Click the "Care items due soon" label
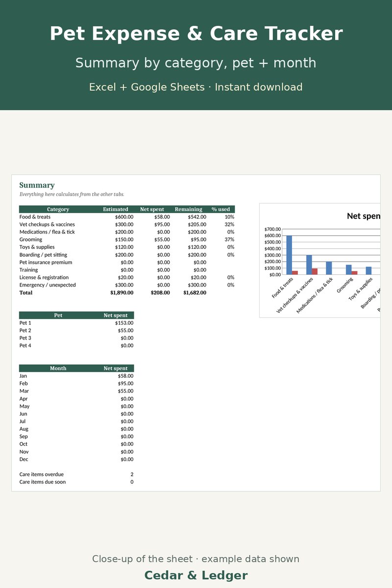This screenshot has height=588, width=392. [x=43, y=482]
